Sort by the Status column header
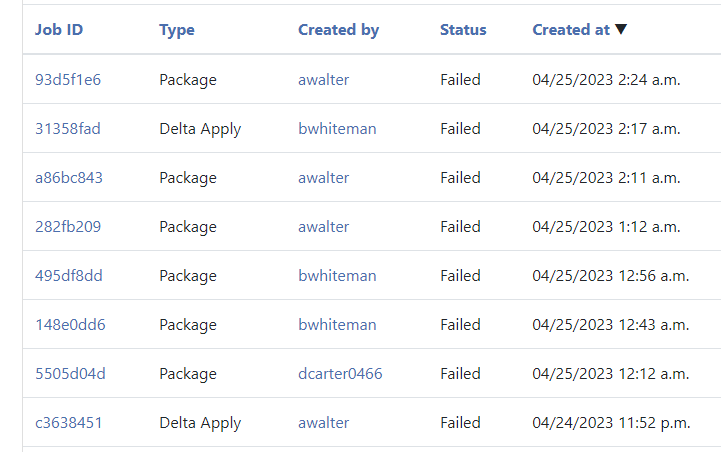The height and width of the screenshot is (452, 721). [463, 30]
